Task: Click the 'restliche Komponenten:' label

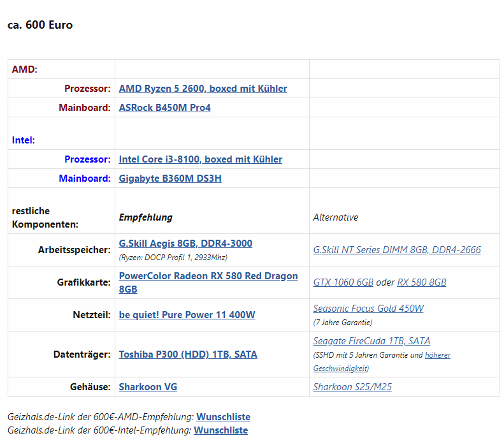Action: [45, 217]
